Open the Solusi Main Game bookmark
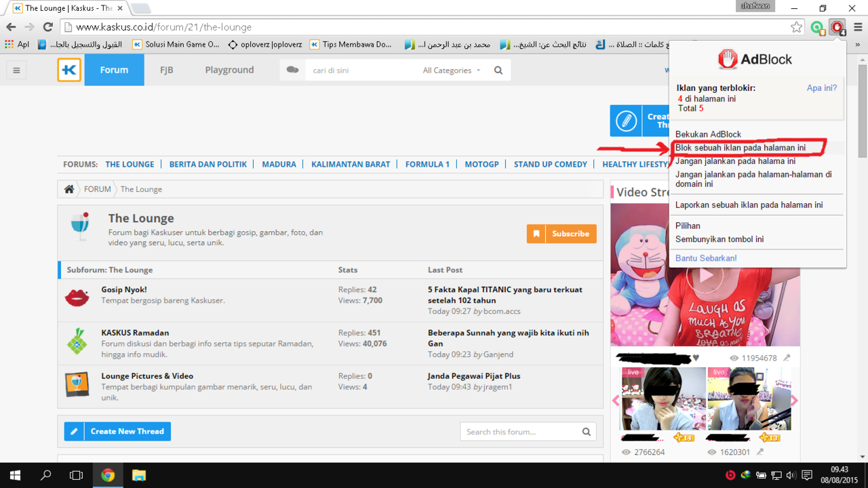Viewport: 868px width, 488px height. click(176, 44)
